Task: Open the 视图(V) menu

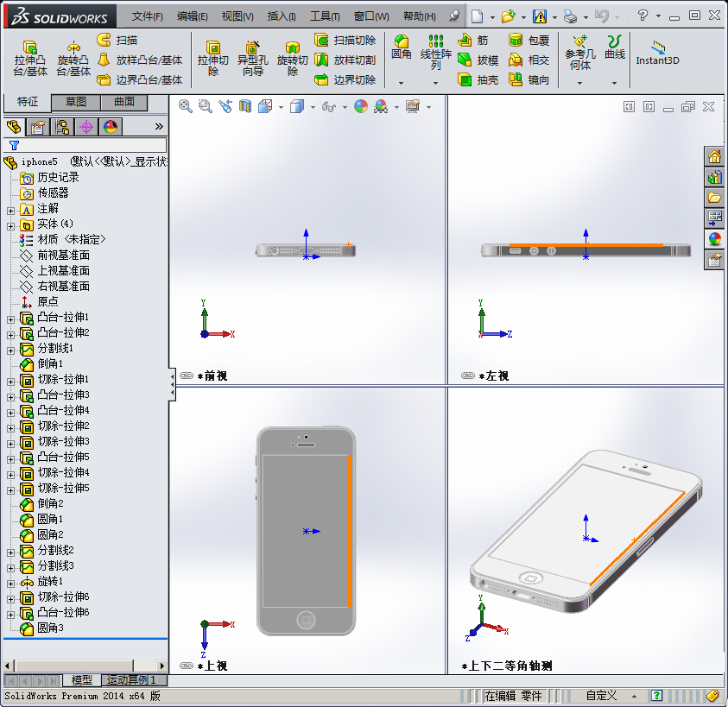Action: (237, 16)
